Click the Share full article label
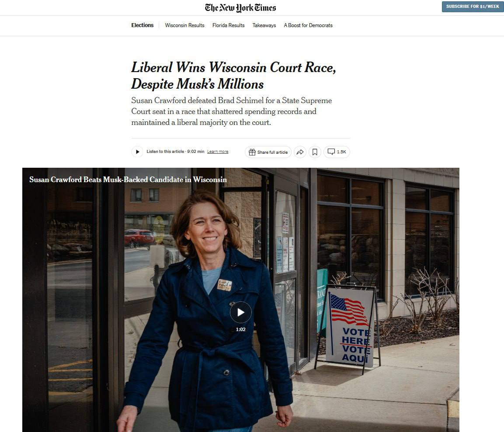This screenshot has height=432, width=504. [272, 152]
